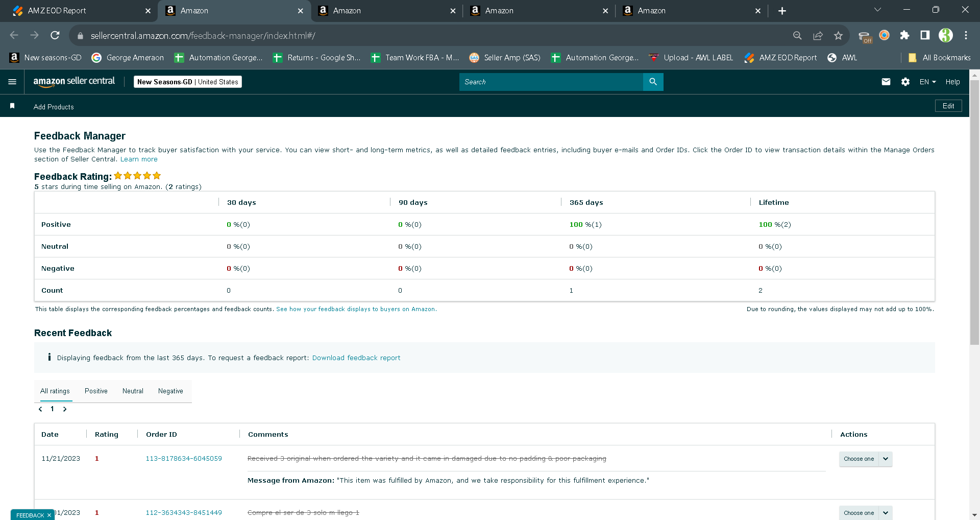The image size is (980, 520).
Task: Select the Negative feedback tab
Action: tap(170, 391)
